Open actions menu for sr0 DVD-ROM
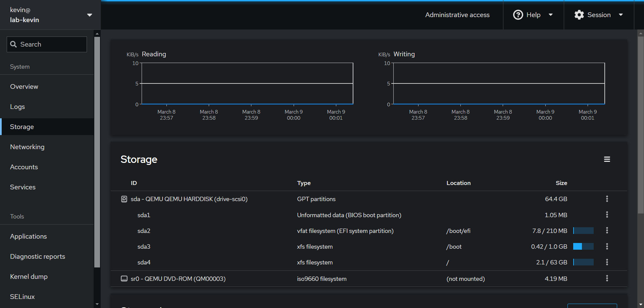 pyautogui.click(x=607, y=279)
